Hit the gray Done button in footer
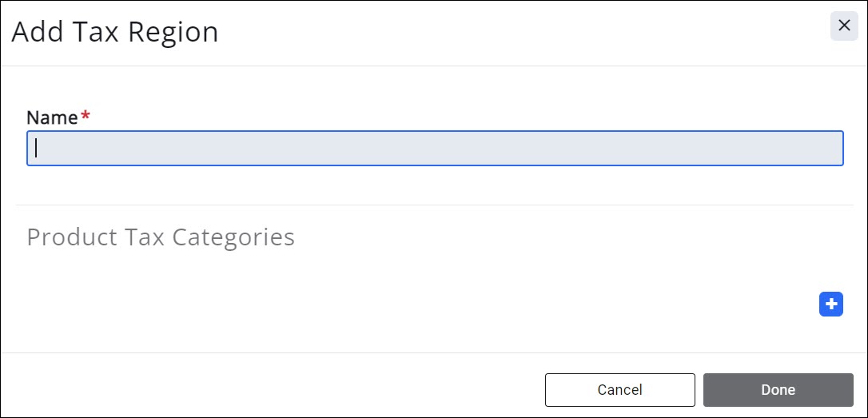868x418 pixels. 778,390
